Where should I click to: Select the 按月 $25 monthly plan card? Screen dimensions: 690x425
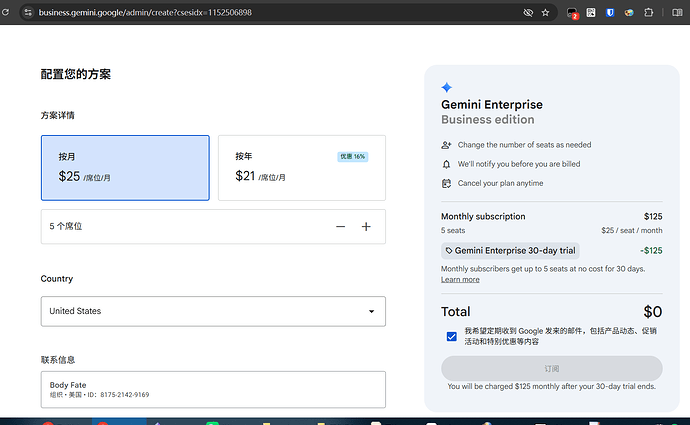pyautogui.click(x=125, y=168)
